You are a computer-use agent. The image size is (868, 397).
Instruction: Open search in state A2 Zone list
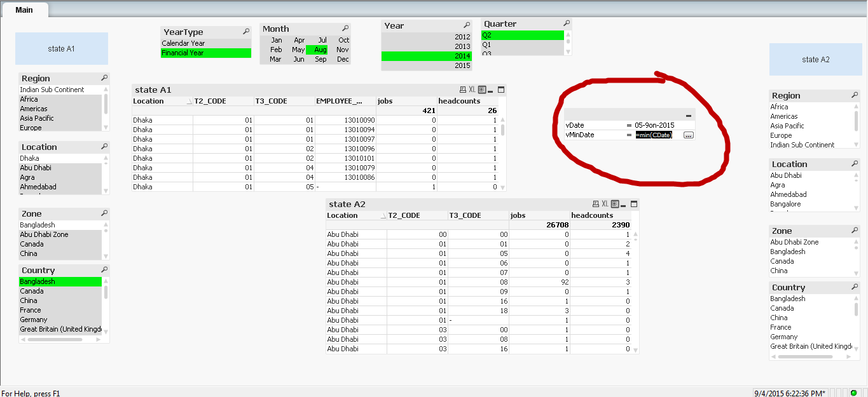[x=855, y=231]
